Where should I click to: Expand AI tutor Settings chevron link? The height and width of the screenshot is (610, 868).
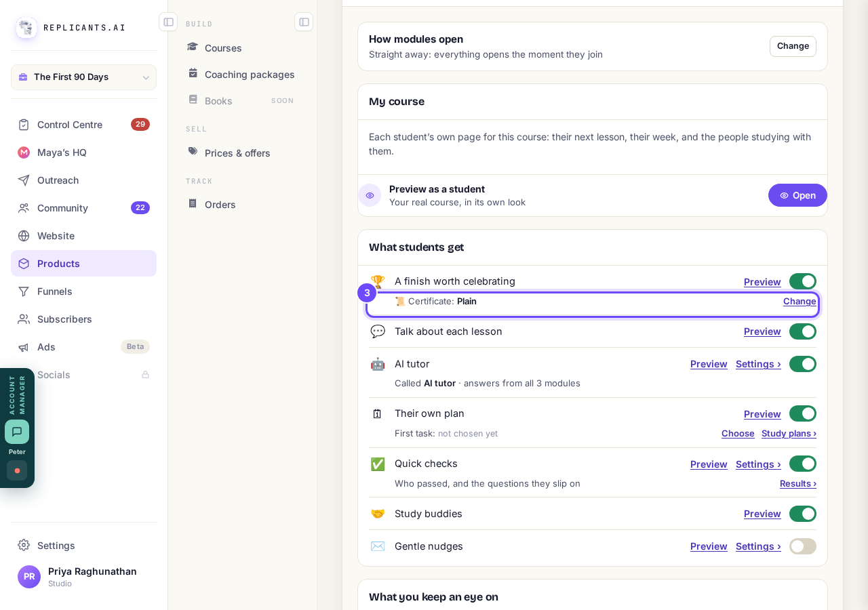tap(758, 364)
